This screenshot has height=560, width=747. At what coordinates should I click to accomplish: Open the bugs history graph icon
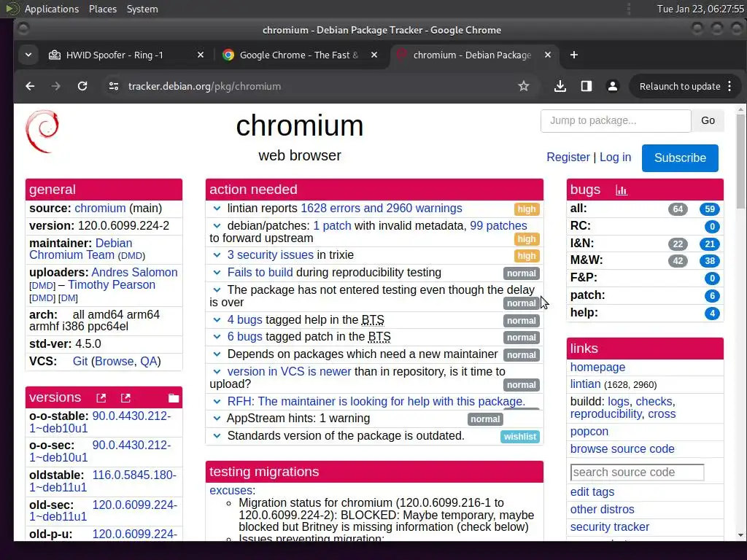point(622,190)
